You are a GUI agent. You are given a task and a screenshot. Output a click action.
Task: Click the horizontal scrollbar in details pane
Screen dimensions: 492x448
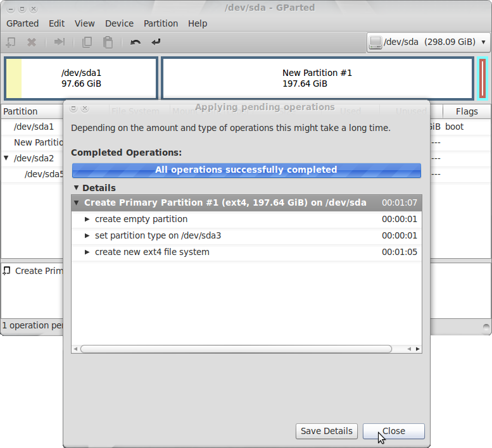(x=236, y=349)
